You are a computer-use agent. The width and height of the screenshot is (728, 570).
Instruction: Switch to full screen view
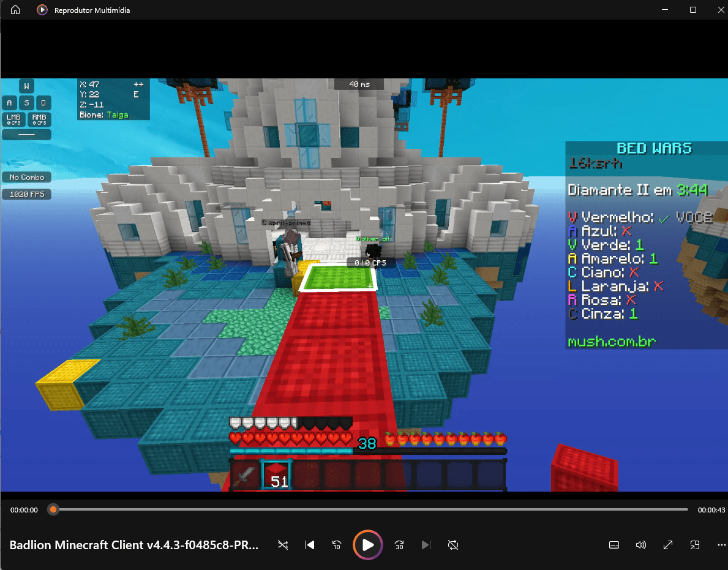[x=667, y=545]
